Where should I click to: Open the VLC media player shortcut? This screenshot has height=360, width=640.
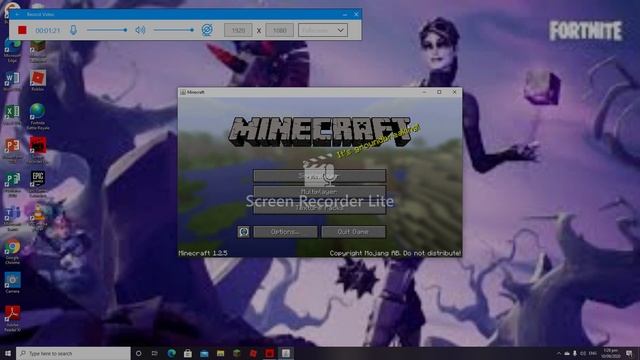point(38,218)
